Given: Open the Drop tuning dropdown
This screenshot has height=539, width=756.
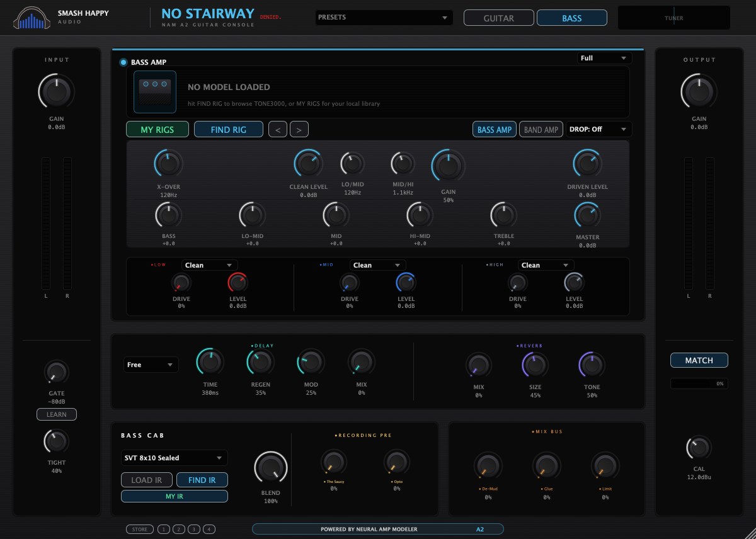Looking at the screenshot, I should [x=599, y=129].
